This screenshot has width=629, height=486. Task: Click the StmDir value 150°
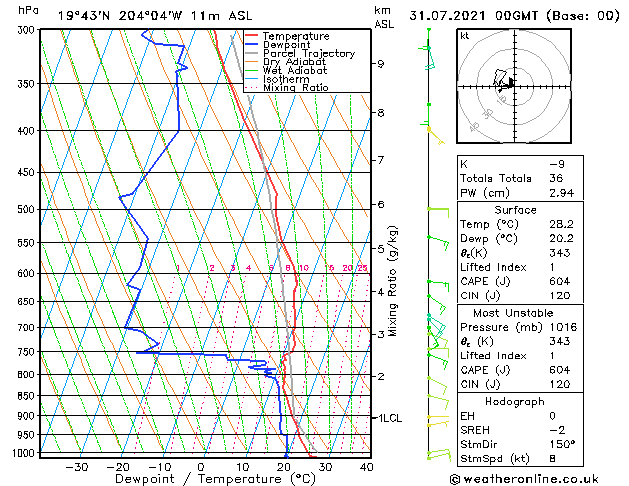click(x=562, y=444)
